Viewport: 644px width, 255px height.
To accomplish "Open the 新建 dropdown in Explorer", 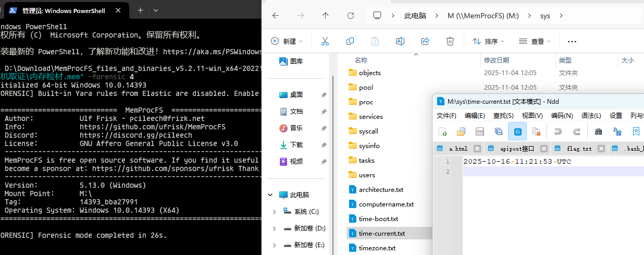I will [x=287, y=41].
